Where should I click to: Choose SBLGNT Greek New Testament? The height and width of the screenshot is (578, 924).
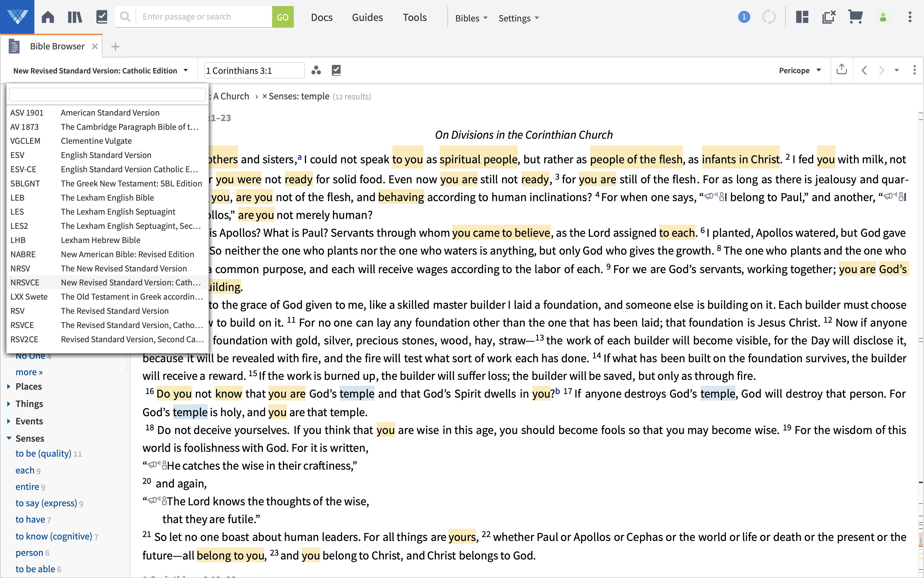tap(107, 184)
